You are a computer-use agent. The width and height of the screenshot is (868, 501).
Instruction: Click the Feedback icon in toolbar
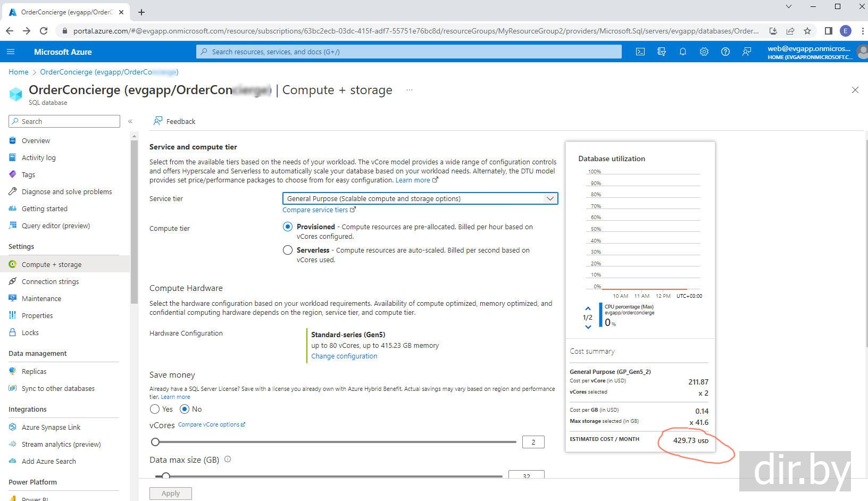158,121
